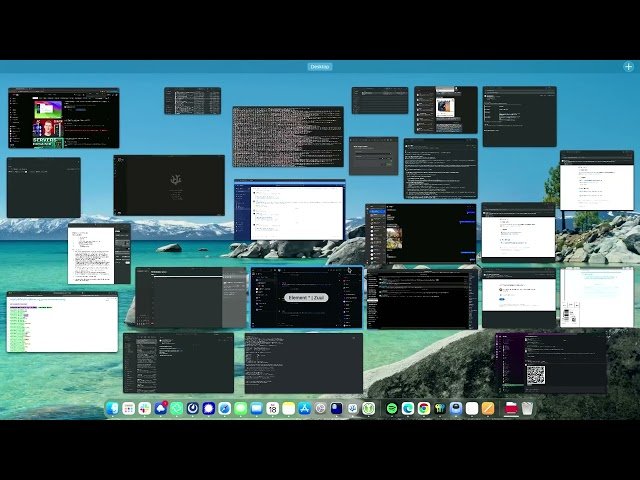Open window with green highlighted list

[x=62, y=322]
